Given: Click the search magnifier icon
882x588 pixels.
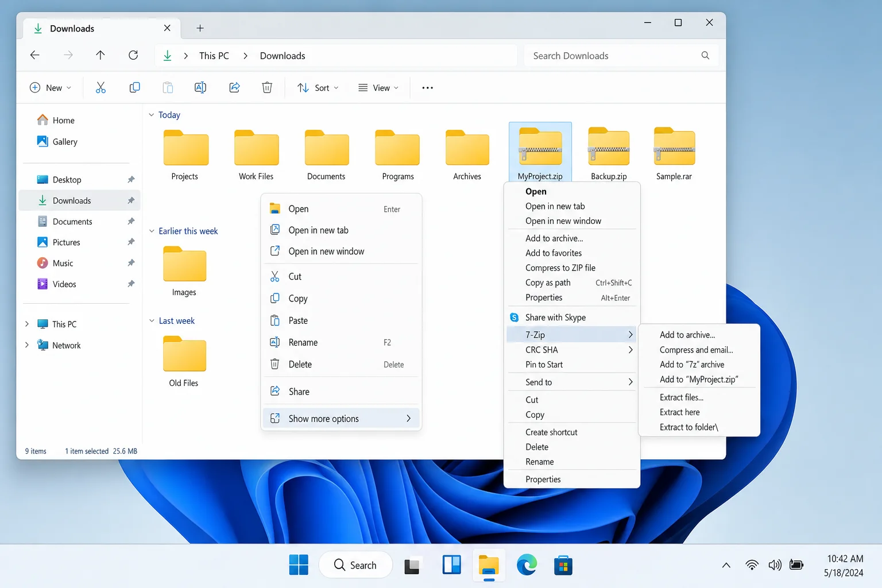Looking at the screenshot, I should pos(705,55).
